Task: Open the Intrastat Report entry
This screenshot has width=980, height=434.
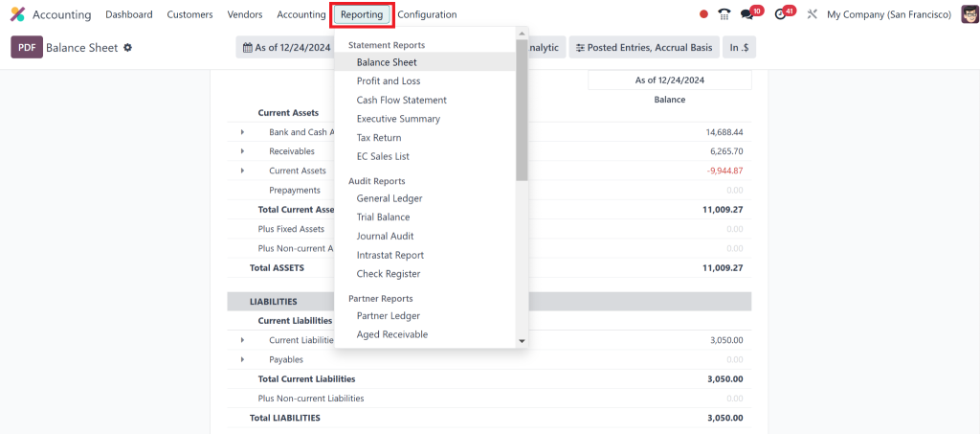Action: [425, 255]
